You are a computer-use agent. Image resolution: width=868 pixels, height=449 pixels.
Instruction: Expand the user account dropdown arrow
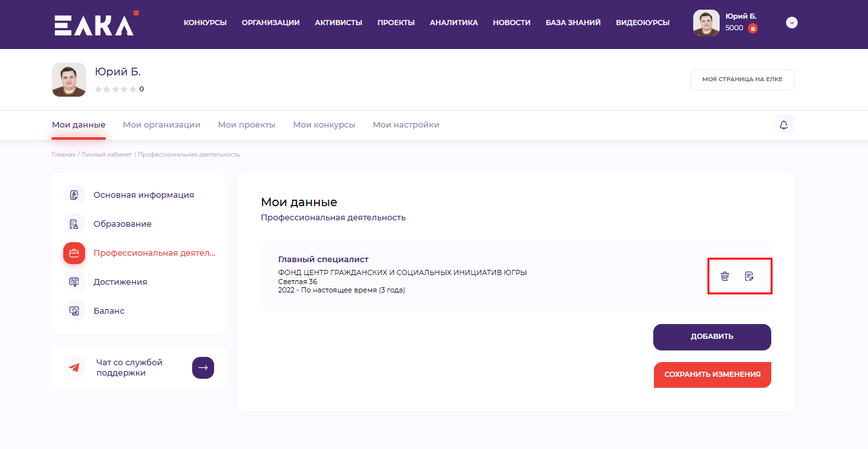(792, 23)
